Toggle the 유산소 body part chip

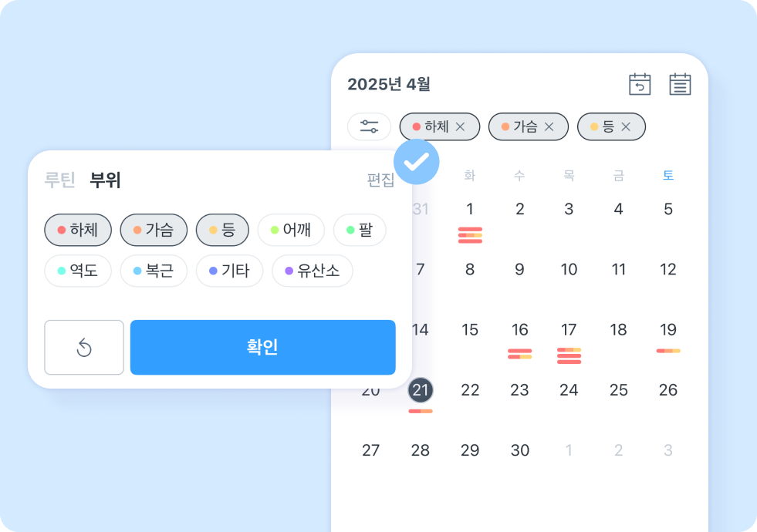tap(313, 271)
